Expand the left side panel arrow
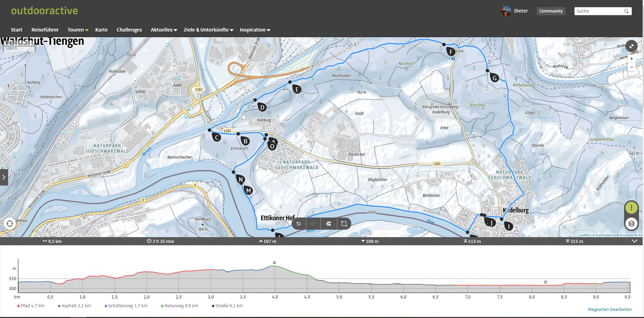 tap(4, 177)
